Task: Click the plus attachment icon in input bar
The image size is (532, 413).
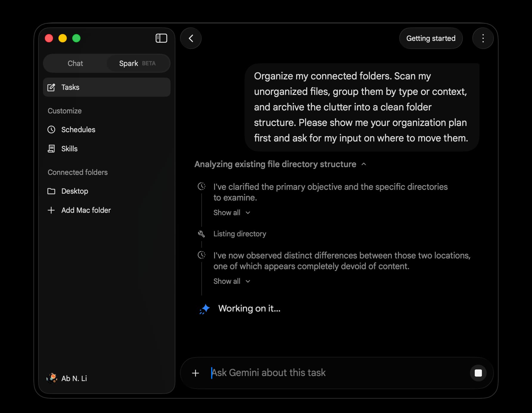Action: [195, 373]
